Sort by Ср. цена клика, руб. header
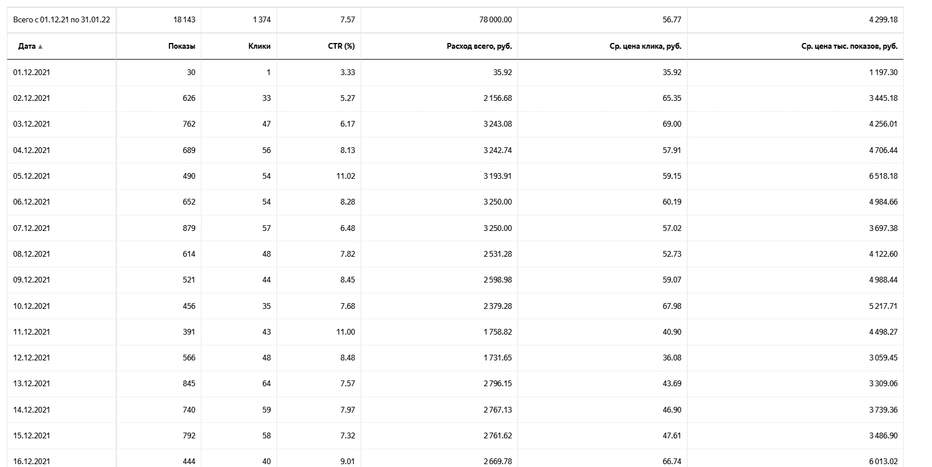The height and width of the screenshot is (467, 932). pyautogui.click(x=646, y=46)
